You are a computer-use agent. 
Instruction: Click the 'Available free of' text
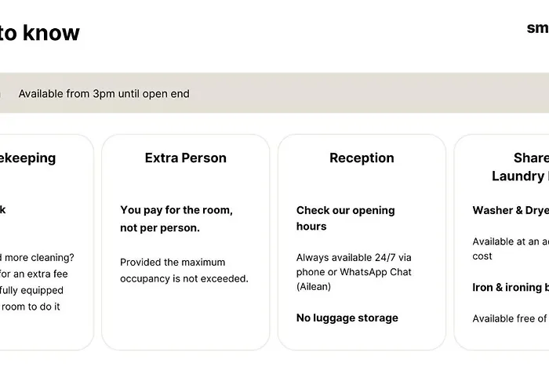pyautogui.click(x=510, y=318)
